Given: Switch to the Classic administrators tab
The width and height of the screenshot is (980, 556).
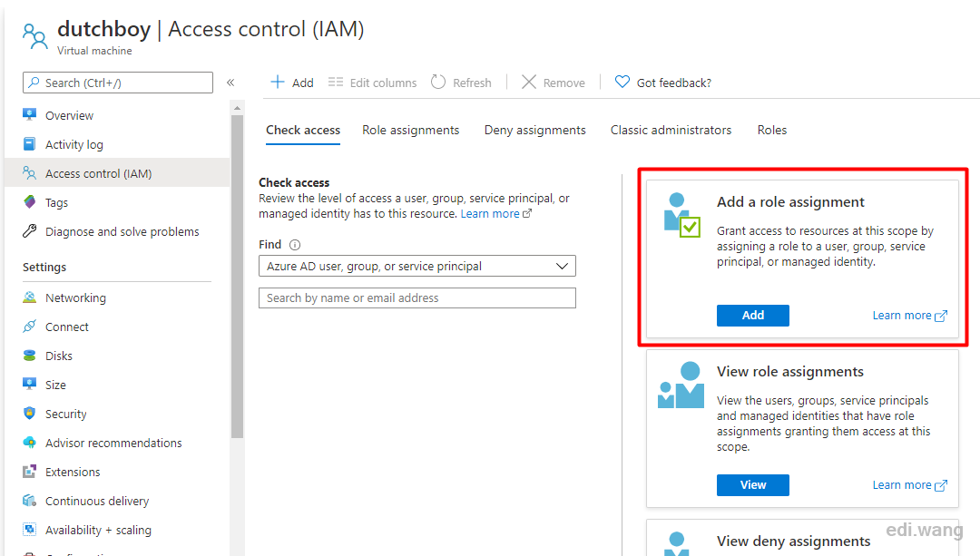Looking at the screenshot, I should (671, 130).
